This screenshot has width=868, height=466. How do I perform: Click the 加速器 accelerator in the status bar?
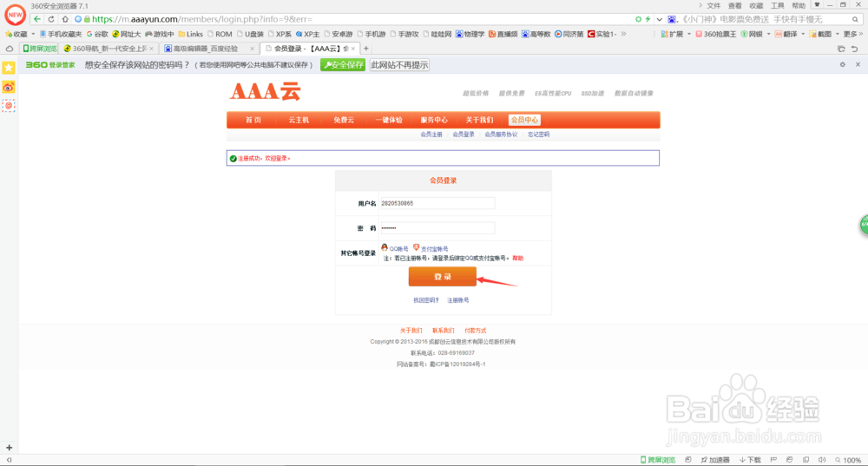pyautogui.click(x=715, y=460)
